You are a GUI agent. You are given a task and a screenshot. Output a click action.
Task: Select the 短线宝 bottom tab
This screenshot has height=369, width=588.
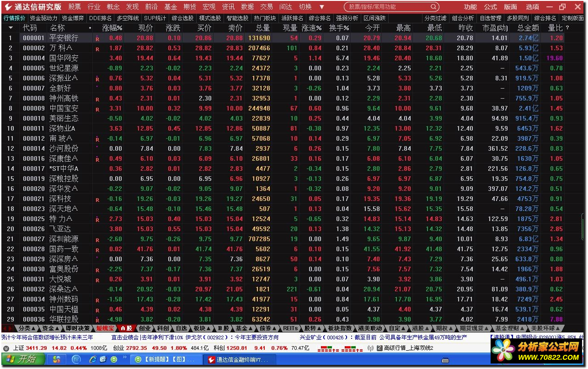coord(105,328)
